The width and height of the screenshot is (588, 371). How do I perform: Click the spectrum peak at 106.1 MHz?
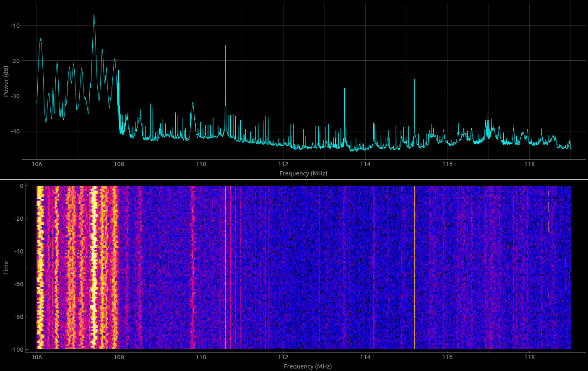tap(41, 39)
